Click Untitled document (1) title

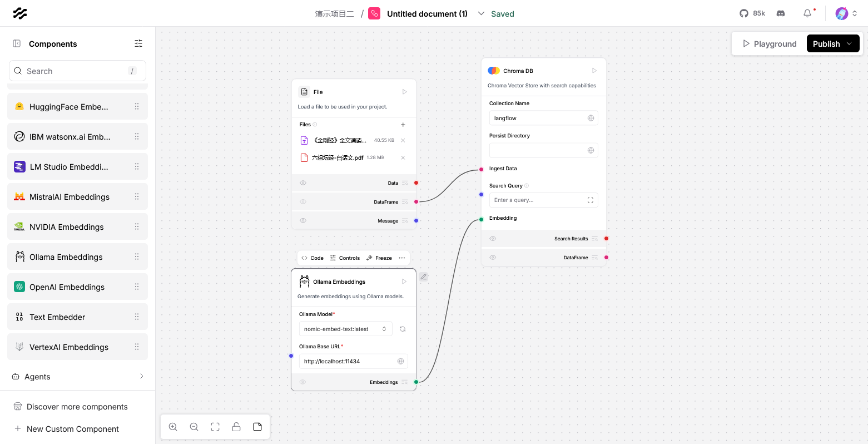click(x=427, y=14)
